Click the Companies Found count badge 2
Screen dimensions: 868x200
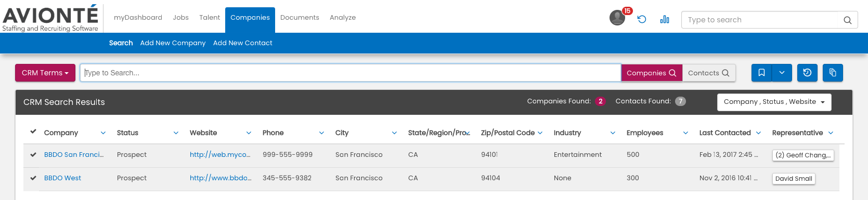tap(600, 101)
